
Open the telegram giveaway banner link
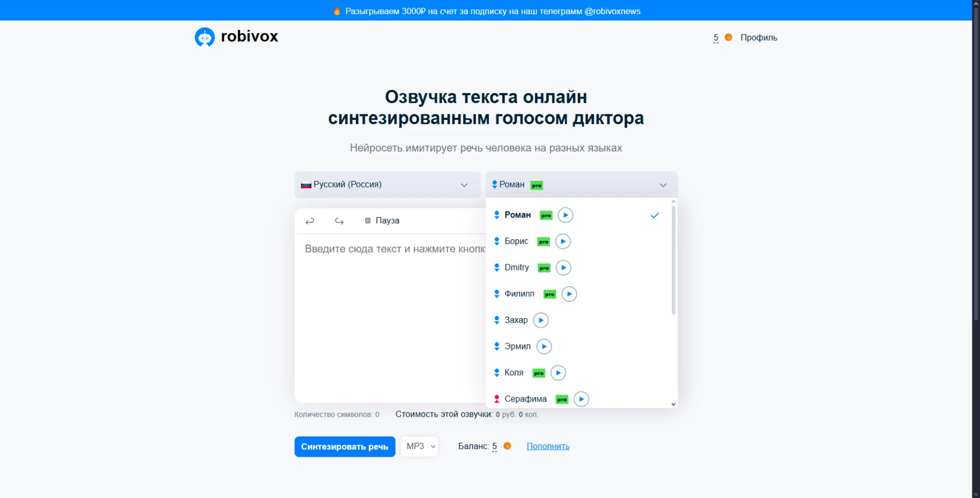(x=488, y=10)
